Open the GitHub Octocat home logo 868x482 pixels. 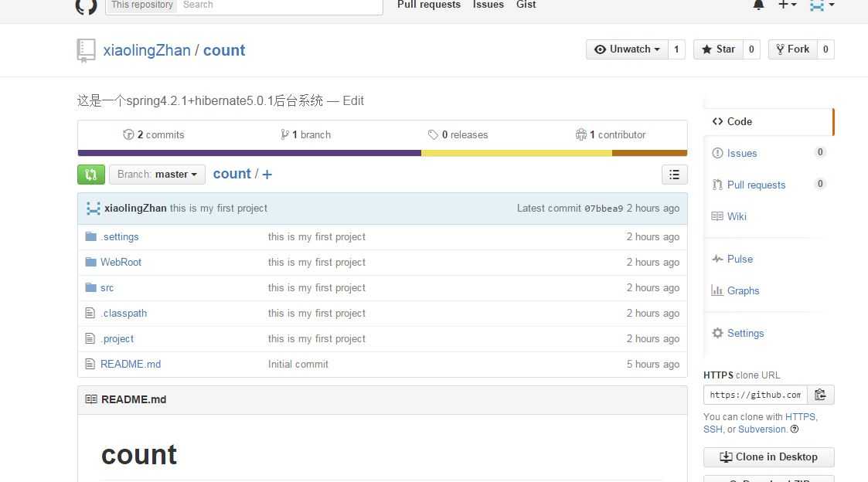point(86,5)
